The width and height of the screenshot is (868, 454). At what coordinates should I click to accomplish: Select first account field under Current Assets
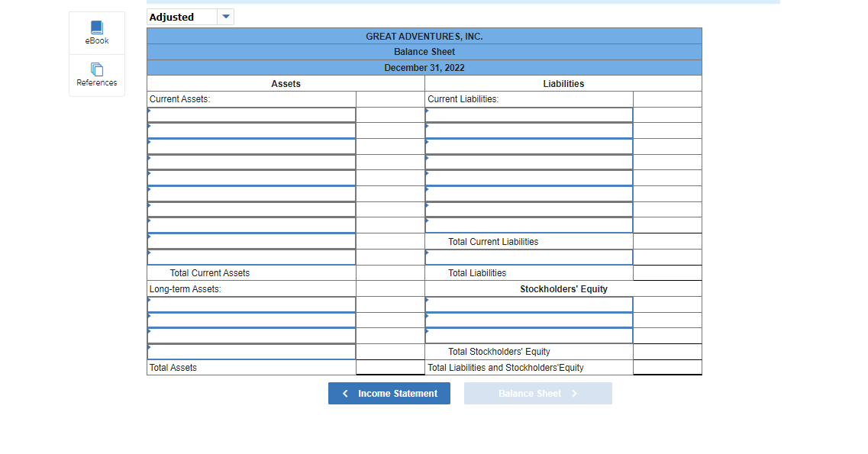(251, 115)
